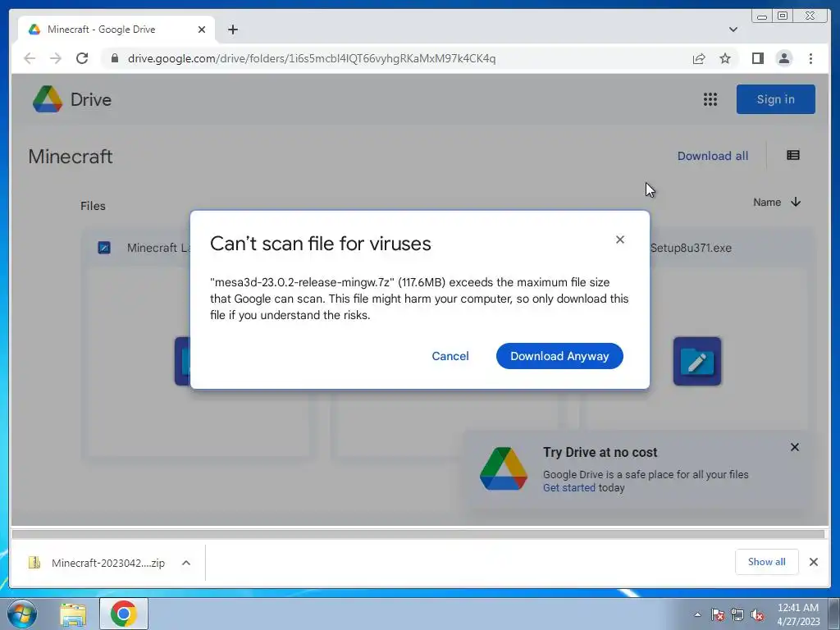The height and width of the screenshot is (630, 840).
Task: Open Chrome profile menu
Action: click(x=783, y=58)
